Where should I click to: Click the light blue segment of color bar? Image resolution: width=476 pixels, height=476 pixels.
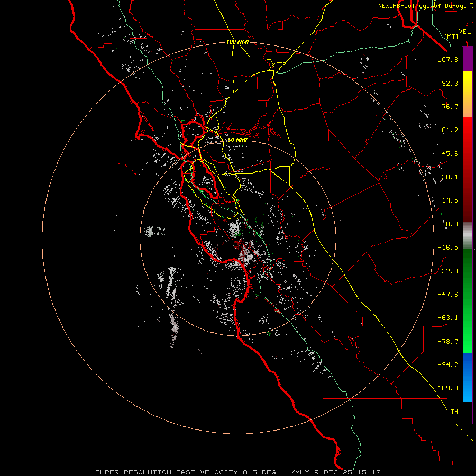(467, 390)
